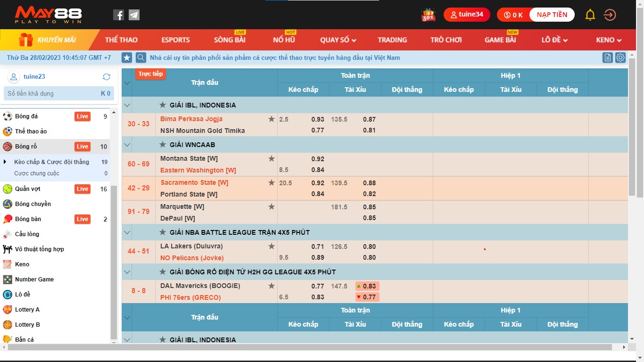
Task: Click the MAY88 logo
Action: (48, 15)
